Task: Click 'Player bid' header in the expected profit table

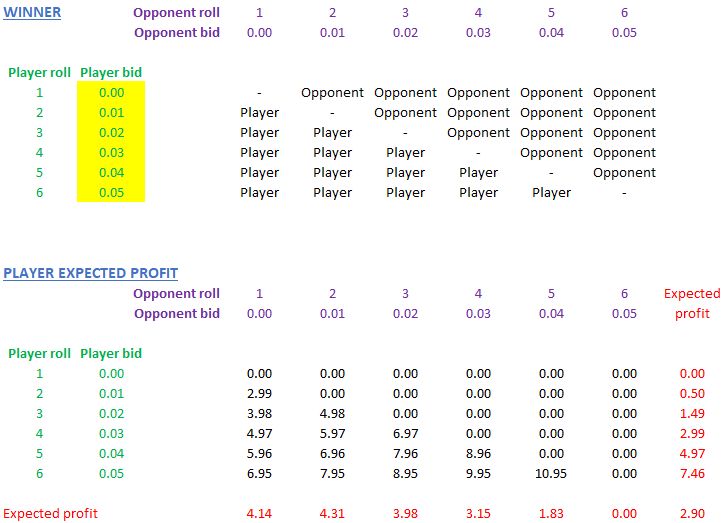Action: pyautogui.click(x=111, y=354)
